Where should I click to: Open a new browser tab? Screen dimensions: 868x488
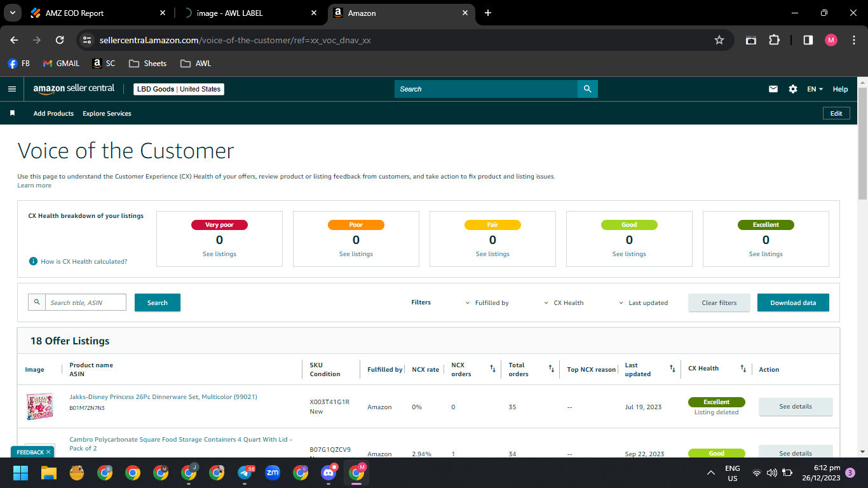pyautogui.click(x=488, y=13)
